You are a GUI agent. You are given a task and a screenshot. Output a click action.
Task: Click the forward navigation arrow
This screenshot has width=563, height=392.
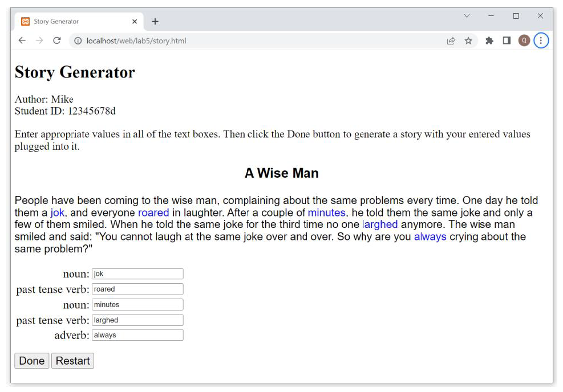39,40
